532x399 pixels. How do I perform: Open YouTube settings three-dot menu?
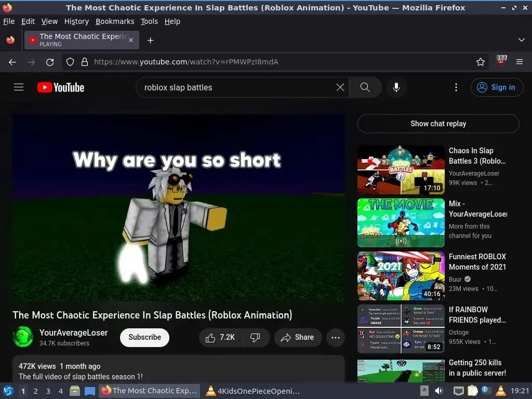point(456,87)
